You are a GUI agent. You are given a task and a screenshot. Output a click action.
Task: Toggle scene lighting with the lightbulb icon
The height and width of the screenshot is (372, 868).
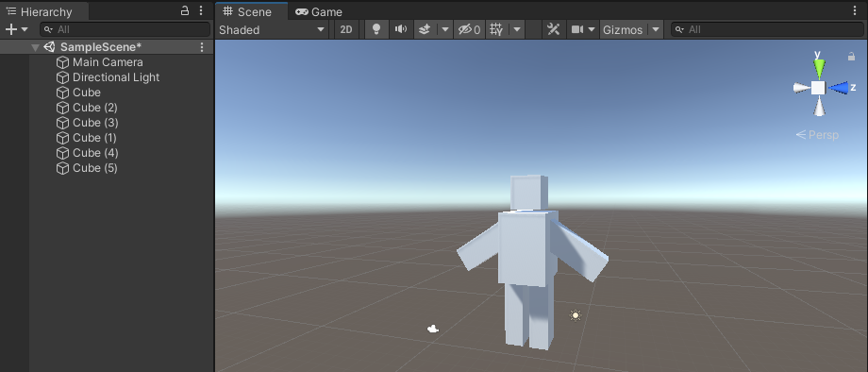tap(376, 29)
